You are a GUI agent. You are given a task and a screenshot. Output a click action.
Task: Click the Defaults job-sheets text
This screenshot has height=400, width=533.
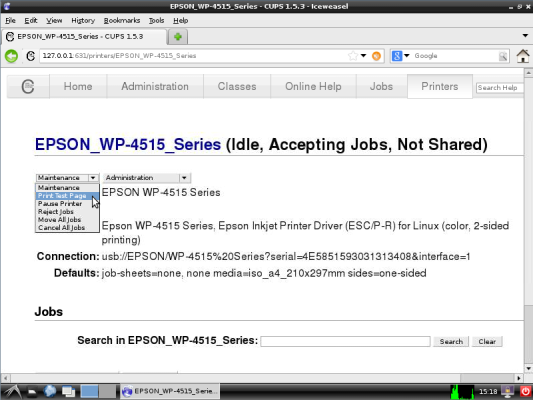(264, 273)
